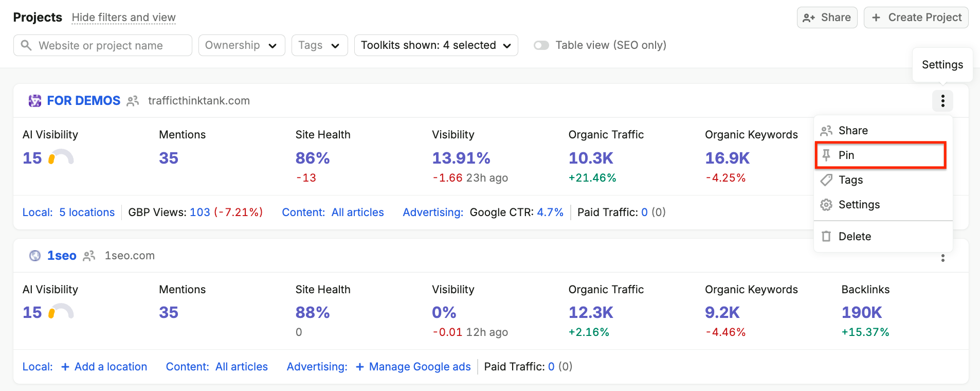Choose Settings from the project context menu
This screenshot has width=980, height=391.
(x=883, y=205)
